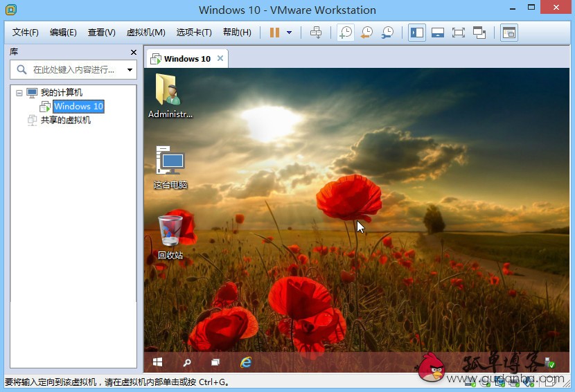Select 共享的虚拟机 in the library tree
The width and height of the screenshot is (575, 392).
pos(65,121)
